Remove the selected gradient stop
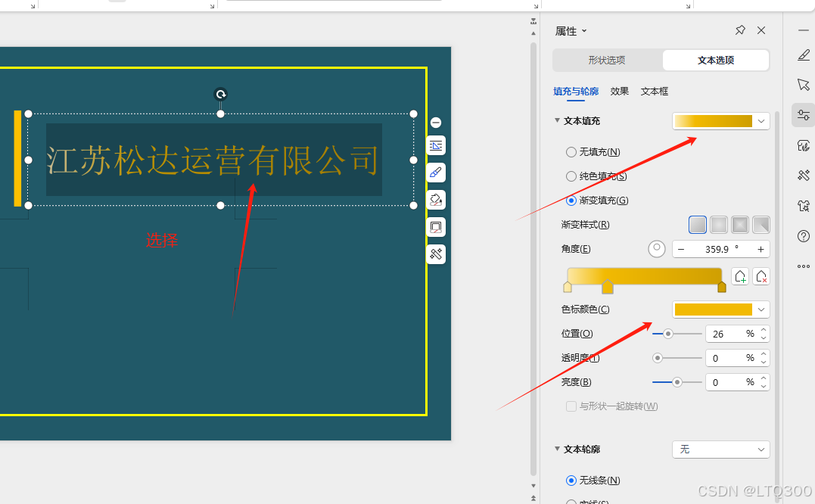The image size is (815, 504). pyautogui.click(x=761, y=276)
